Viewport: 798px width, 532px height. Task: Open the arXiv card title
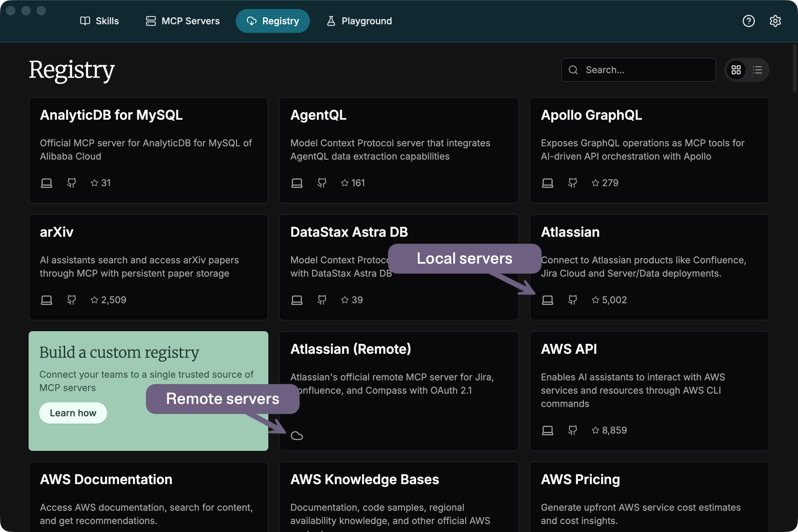tap(57, 232)
